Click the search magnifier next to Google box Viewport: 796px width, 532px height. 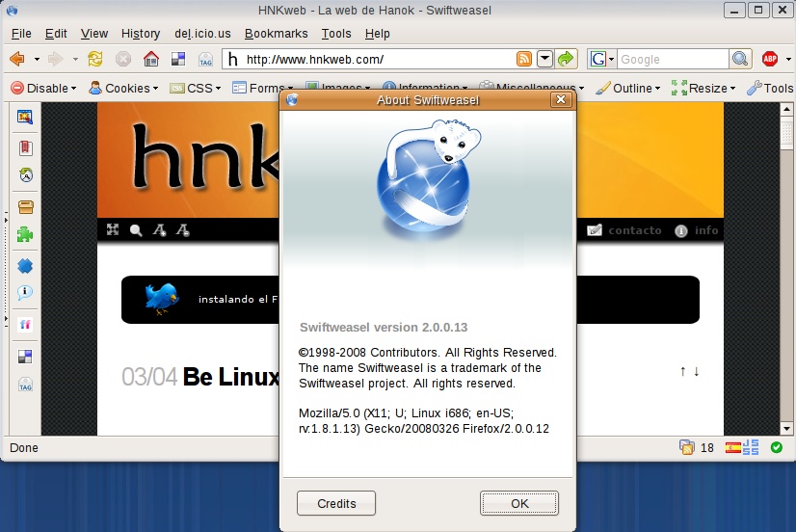coord(740,59)
